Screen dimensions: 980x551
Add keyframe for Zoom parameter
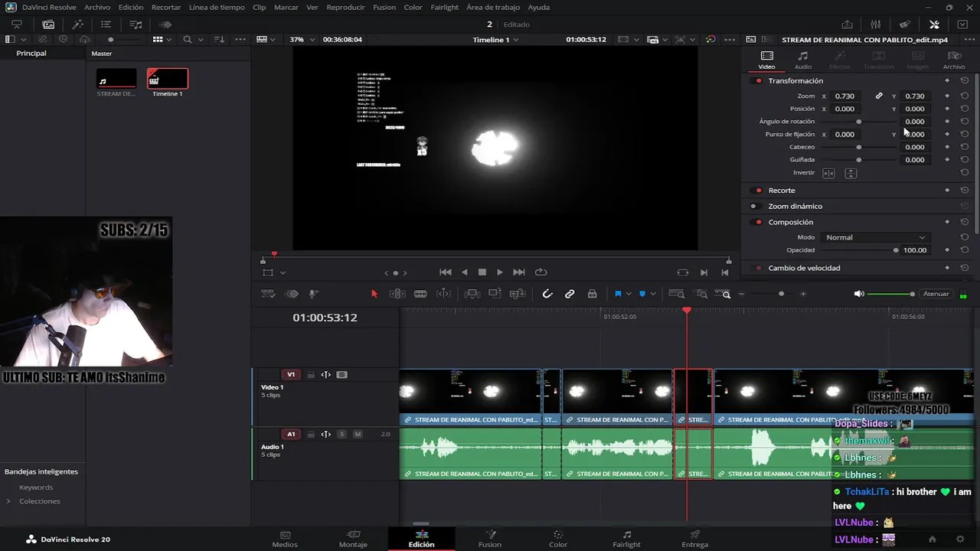pos(947,96)
